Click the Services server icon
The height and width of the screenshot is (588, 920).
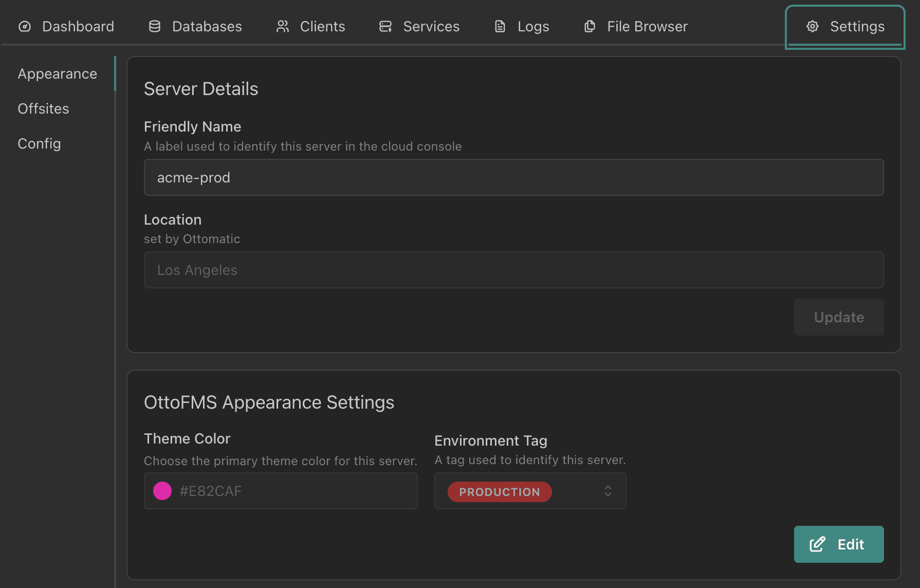(x=385, y=27)
